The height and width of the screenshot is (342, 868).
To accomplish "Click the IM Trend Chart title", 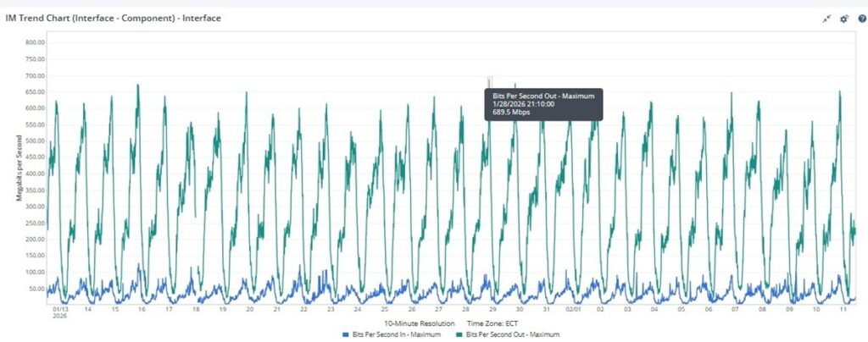I will (x=114, y=18).
